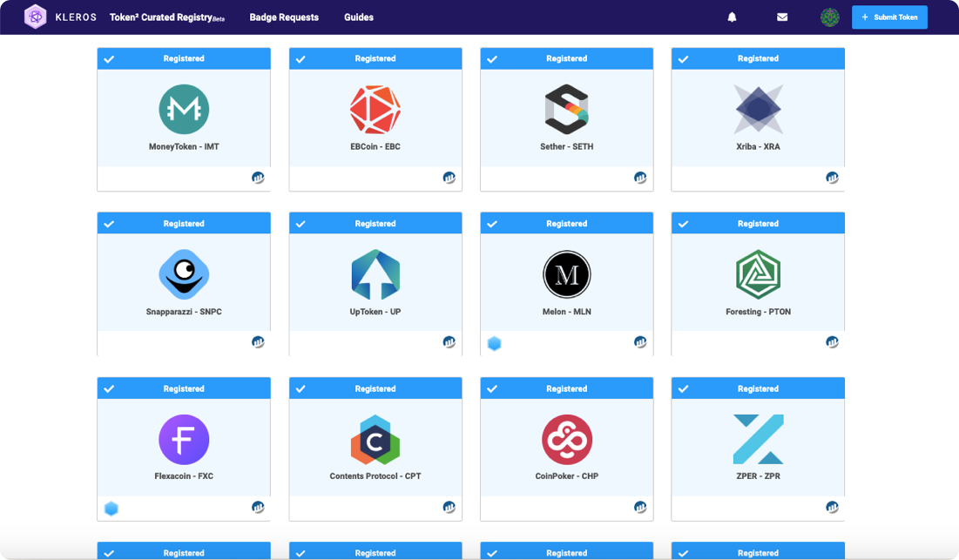This screenshot has height=560, width=959.
Task: Click the "Sether - SETH" label
Action: 567,146
